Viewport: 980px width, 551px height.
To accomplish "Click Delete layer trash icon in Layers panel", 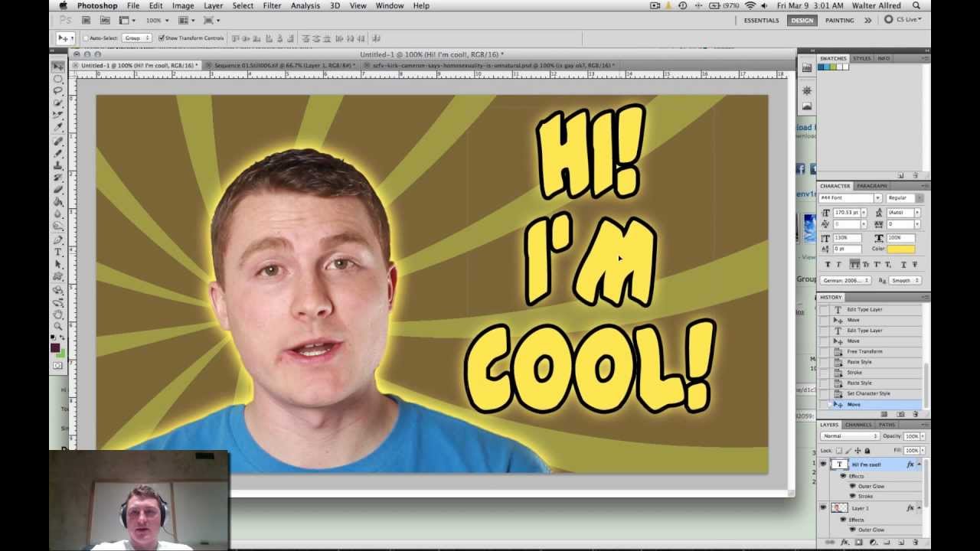I will 915,542.
